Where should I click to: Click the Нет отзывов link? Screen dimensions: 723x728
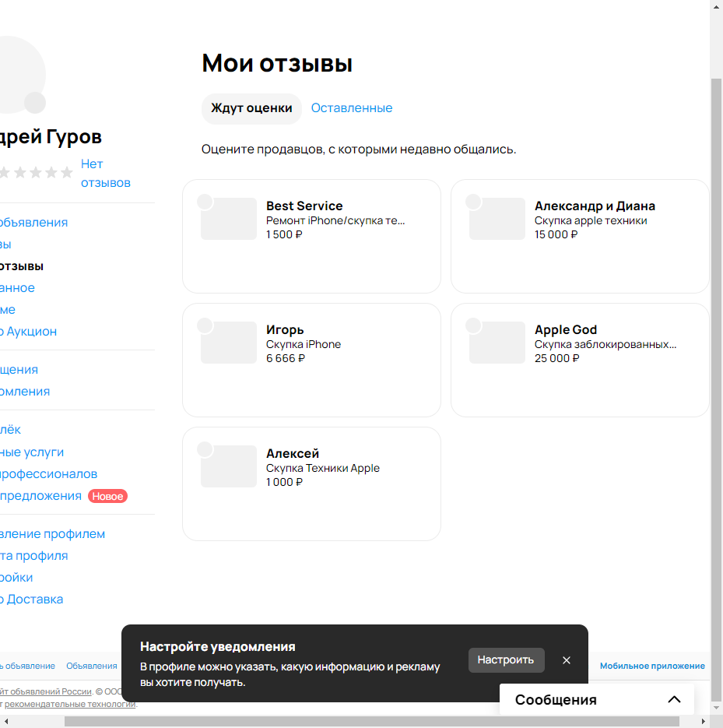tap(105, 173)
